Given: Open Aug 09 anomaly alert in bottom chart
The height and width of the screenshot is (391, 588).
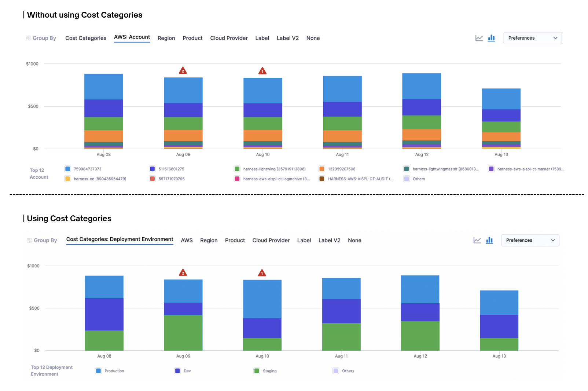Looking at the screenshot, I should pos(183,273).
